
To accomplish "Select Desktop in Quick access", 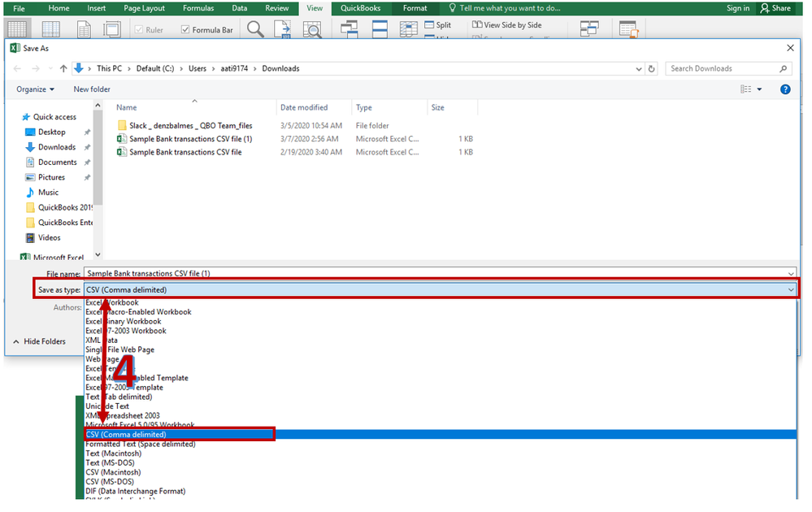I will click(52, 132).
